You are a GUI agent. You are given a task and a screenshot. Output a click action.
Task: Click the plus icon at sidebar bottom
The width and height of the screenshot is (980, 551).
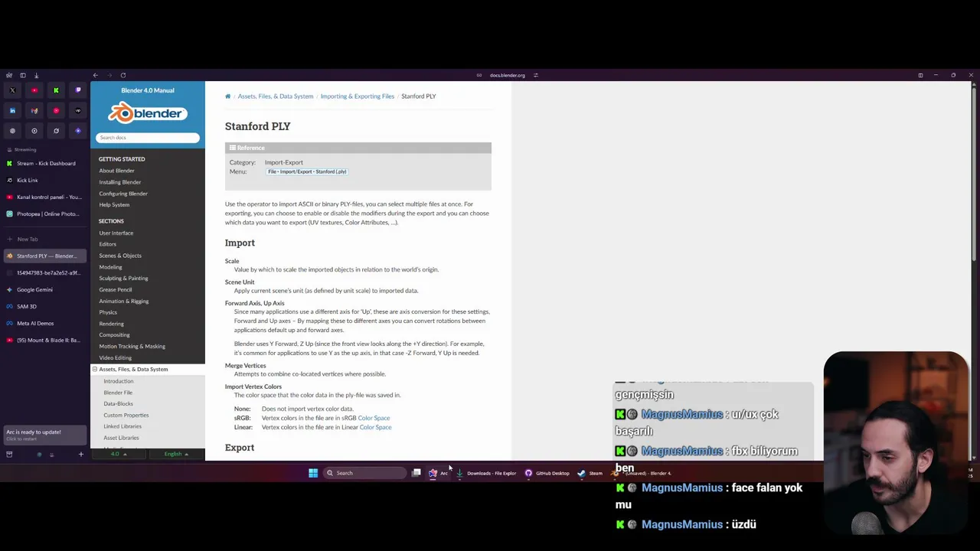tap(80, 455)
